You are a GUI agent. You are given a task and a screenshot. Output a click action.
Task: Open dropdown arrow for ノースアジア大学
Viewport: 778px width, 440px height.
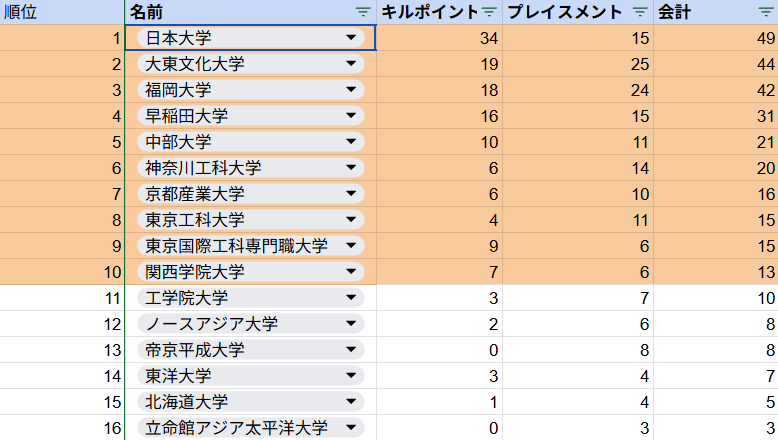pos(351,323)
